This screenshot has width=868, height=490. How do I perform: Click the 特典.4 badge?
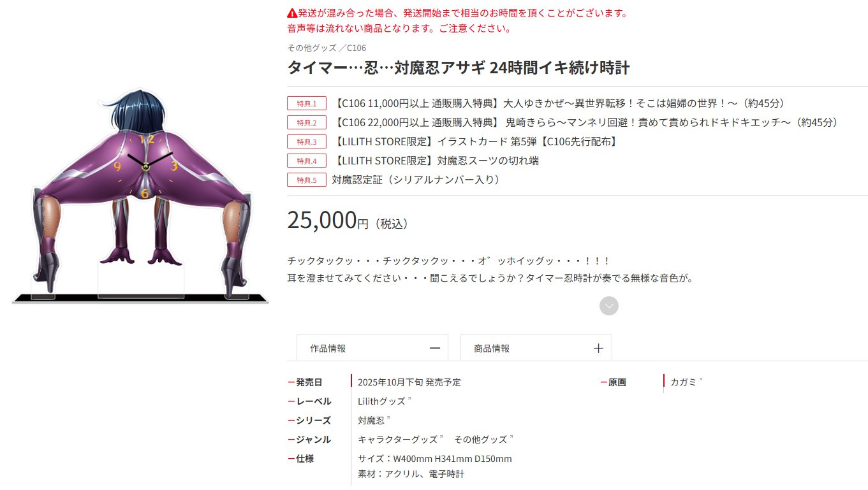click(307, 161)
